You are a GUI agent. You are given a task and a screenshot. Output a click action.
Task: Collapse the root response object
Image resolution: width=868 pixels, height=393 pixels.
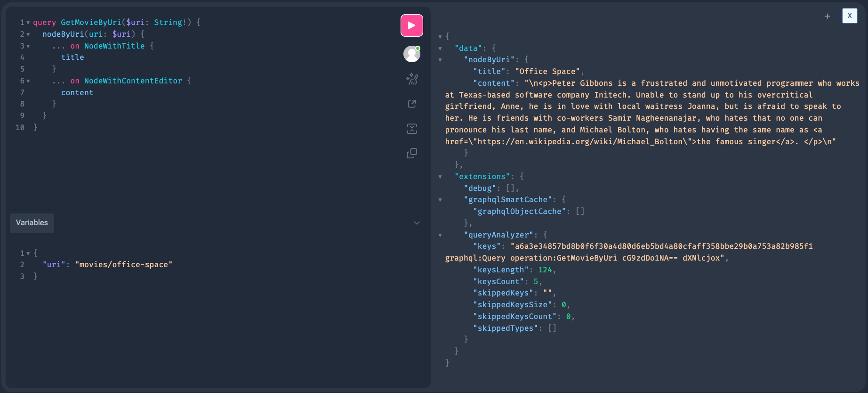click(440, 37)
